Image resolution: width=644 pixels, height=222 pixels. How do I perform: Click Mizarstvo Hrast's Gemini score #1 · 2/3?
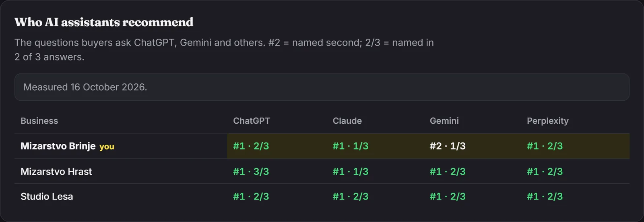pos(448,172)
